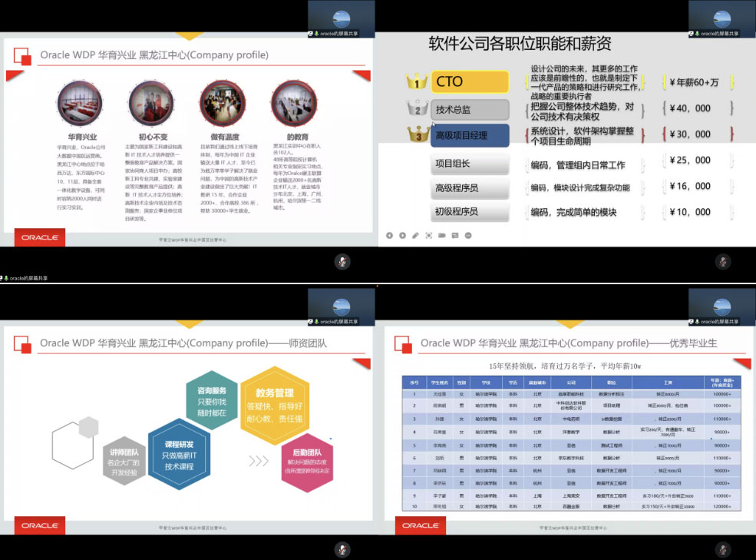Click the 初级程序员 position box
756x560 pixels.
[x=470, y=211]
